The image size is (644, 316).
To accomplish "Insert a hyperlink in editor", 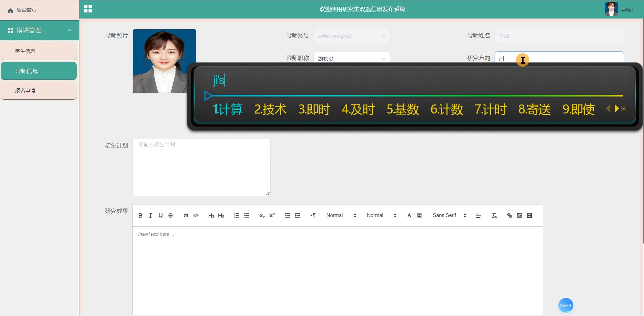I will (x=509, y=216).
